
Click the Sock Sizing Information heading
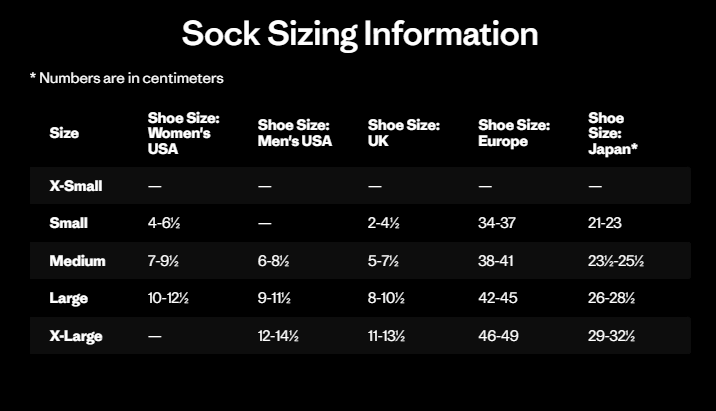[x=359, y=34]
